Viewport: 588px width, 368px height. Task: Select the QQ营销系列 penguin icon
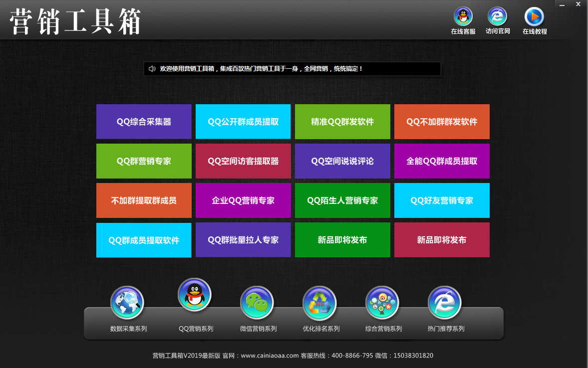195,295
